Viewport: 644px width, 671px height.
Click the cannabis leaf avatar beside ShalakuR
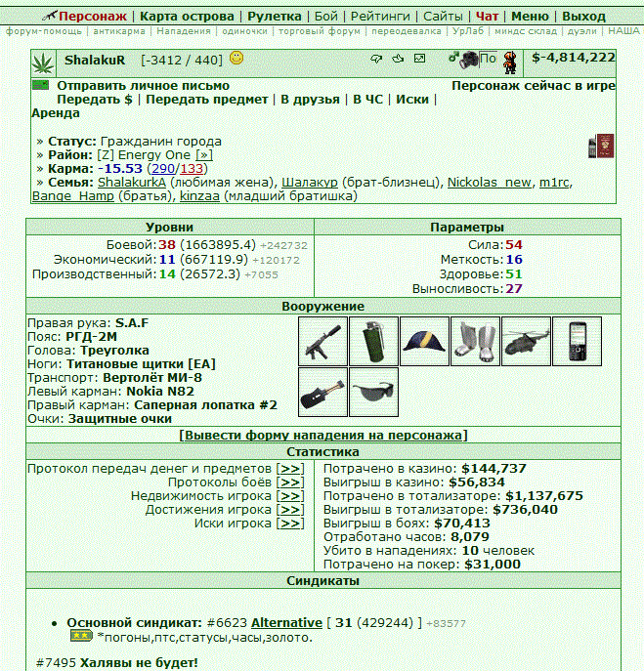[x=43, y=63]
